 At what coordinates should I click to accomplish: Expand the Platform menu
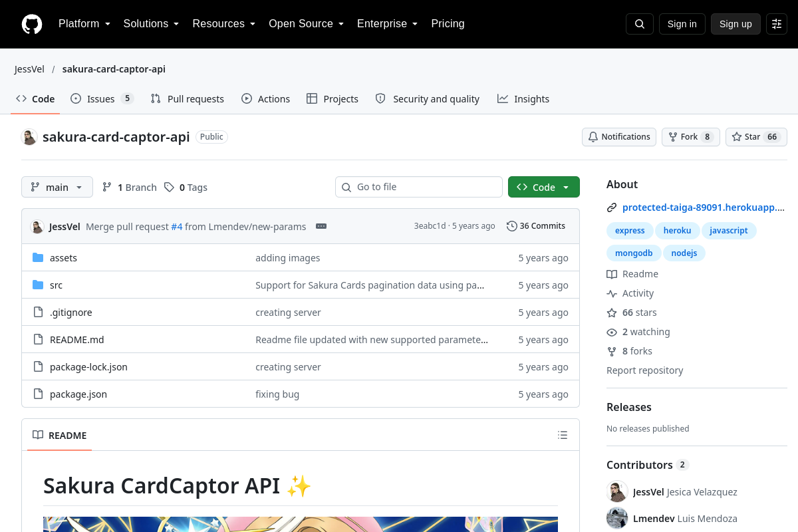pyautogui.click(x=84, y=24)
